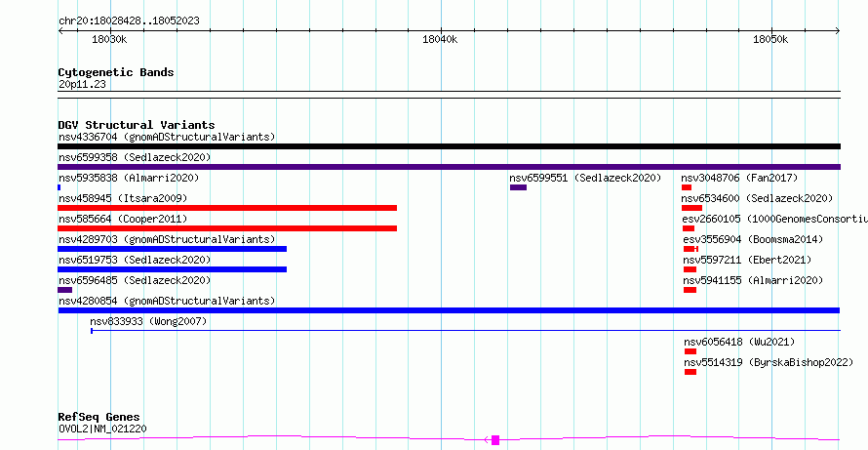The height and width of the screenshot is (450, 868).
Task: Open nsv6596485 (Sedlazeck2020) label
Action: click(x=135, y=280)
